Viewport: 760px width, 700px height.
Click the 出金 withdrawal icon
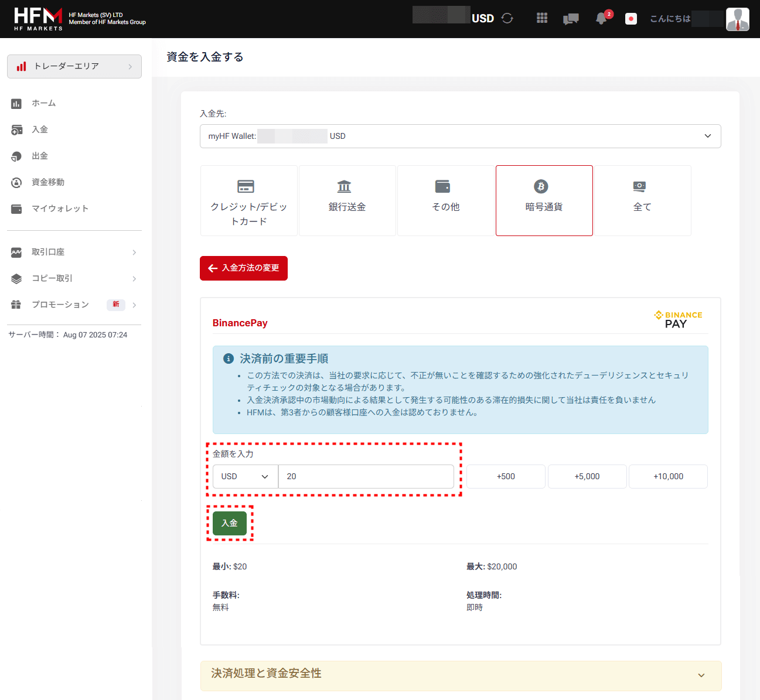click(16, 156)
